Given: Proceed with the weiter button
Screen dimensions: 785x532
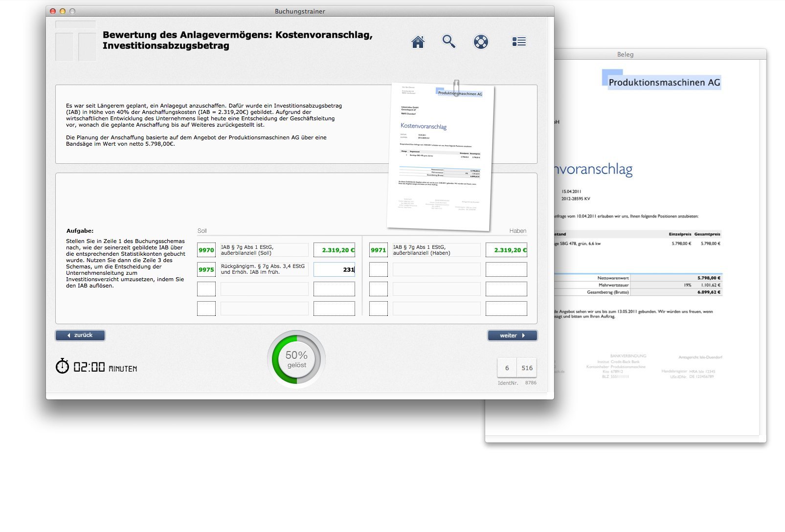Looking at the screenshot, I should [x=512, y=335].
